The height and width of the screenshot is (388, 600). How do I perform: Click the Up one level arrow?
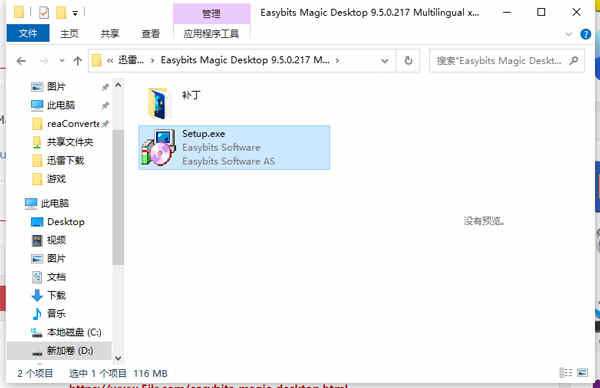click(78, 60)
